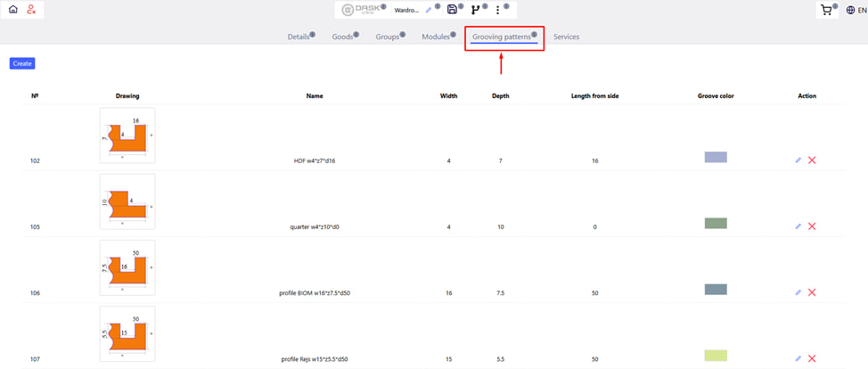
Task: Save the project with the floppy disk icon
Action: coord(452,10)
